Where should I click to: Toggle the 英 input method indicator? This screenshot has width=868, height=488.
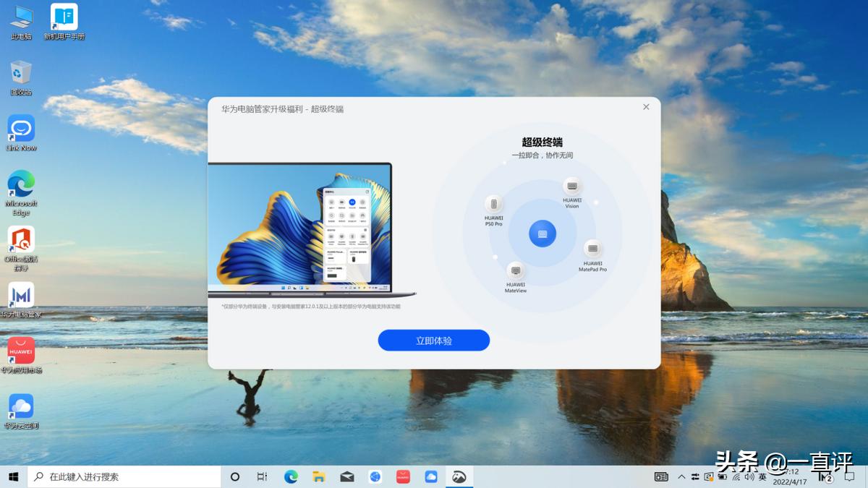[762, 477]
